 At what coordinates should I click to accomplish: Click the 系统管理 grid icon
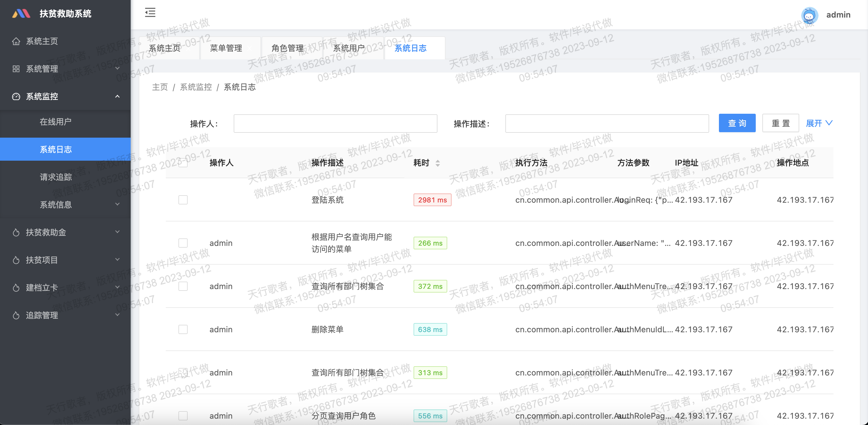[16, 69]
